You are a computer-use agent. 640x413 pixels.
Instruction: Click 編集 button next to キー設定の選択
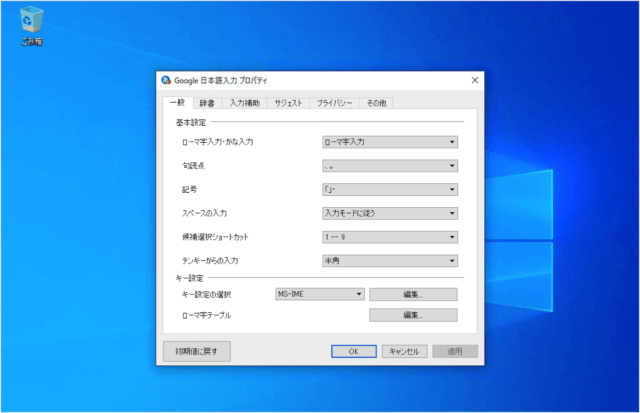click(x=413, y=294)
